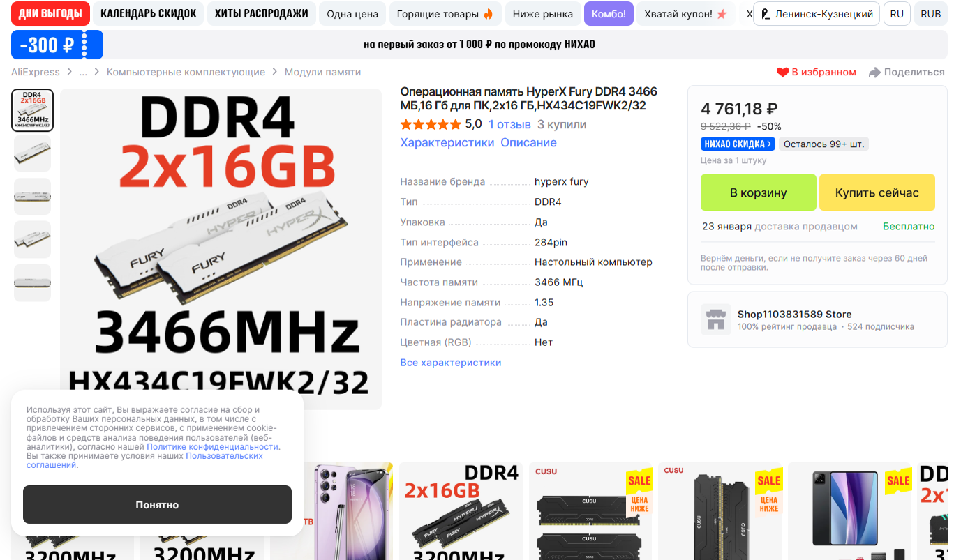Click the store icon of Shop1103831589
Image resolution: width=954 pixels, height=560 pixels.
click(x=716, y=319)
